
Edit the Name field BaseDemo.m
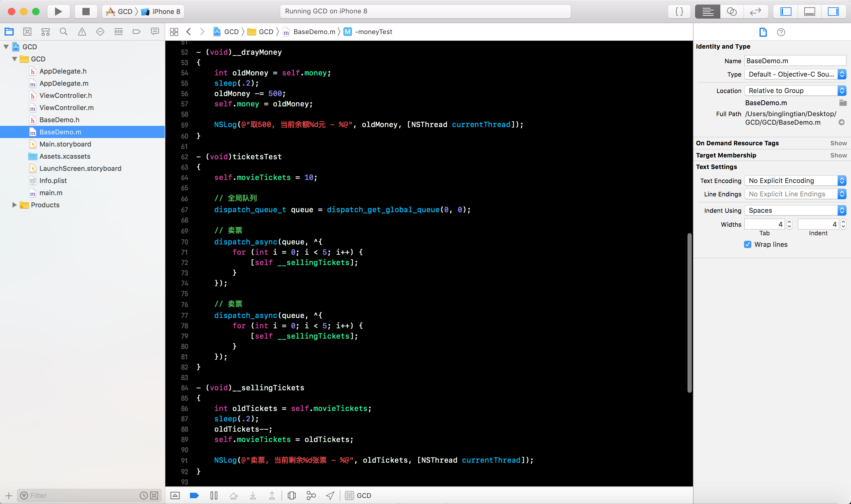pos(795,61)
